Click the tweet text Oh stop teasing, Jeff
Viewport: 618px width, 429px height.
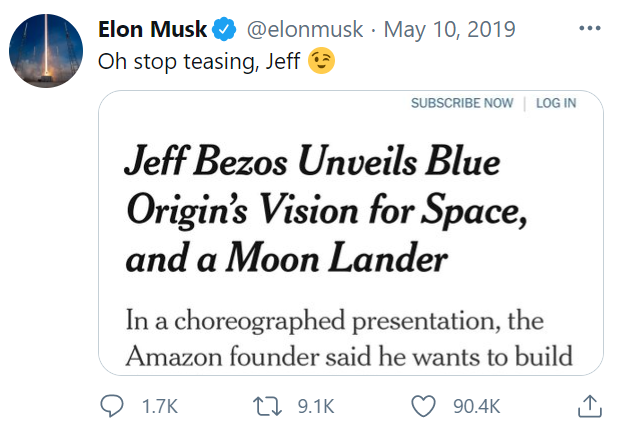tap(199, 62)
